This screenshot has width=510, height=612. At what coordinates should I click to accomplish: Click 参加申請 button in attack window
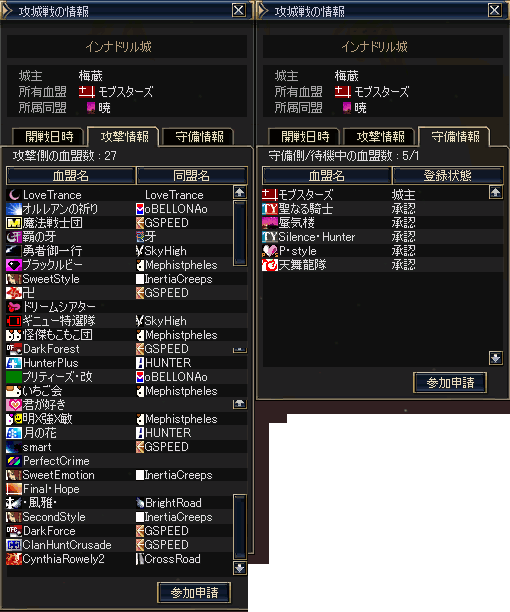tap(194, 593)
